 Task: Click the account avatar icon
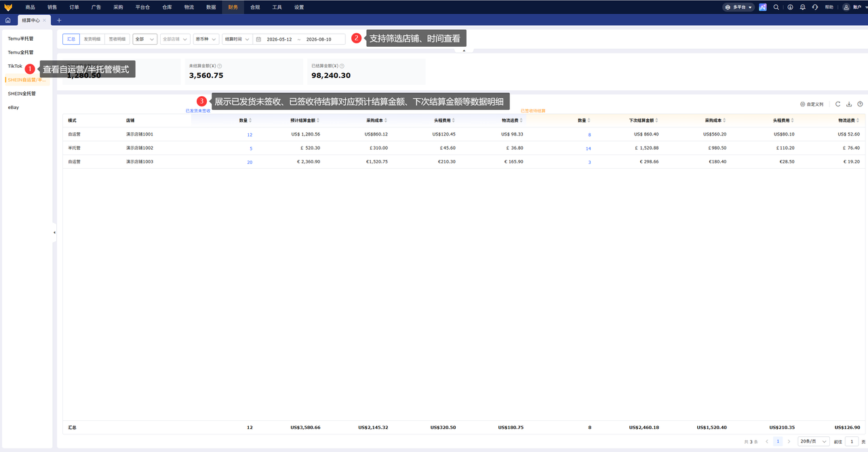846,7
